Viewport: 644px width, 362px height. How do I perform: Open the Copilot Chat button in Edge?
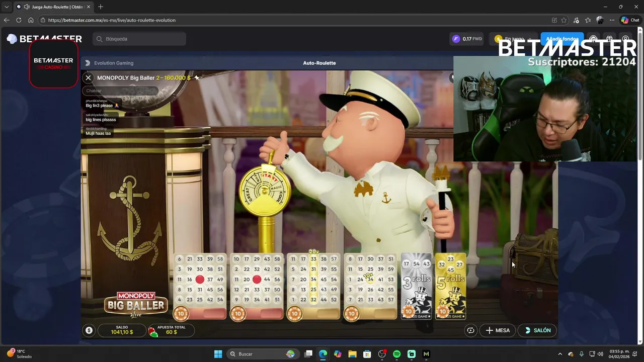point(630,20)
